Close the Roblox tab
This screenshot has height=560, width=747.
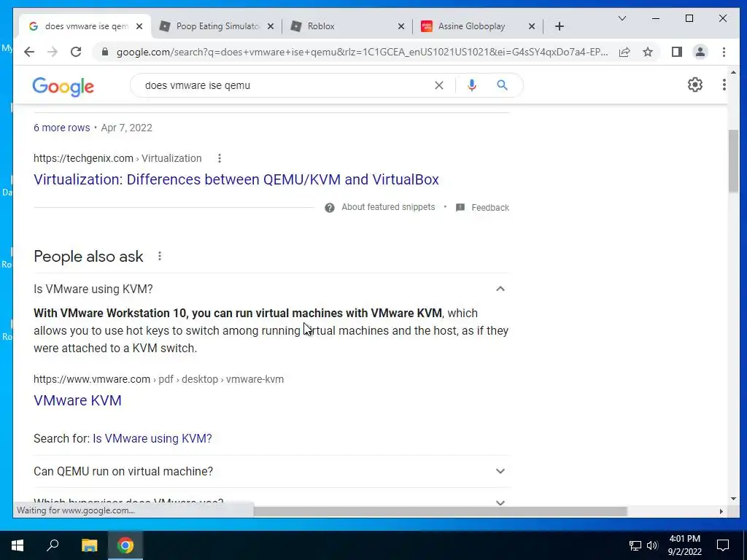point(400,26)
